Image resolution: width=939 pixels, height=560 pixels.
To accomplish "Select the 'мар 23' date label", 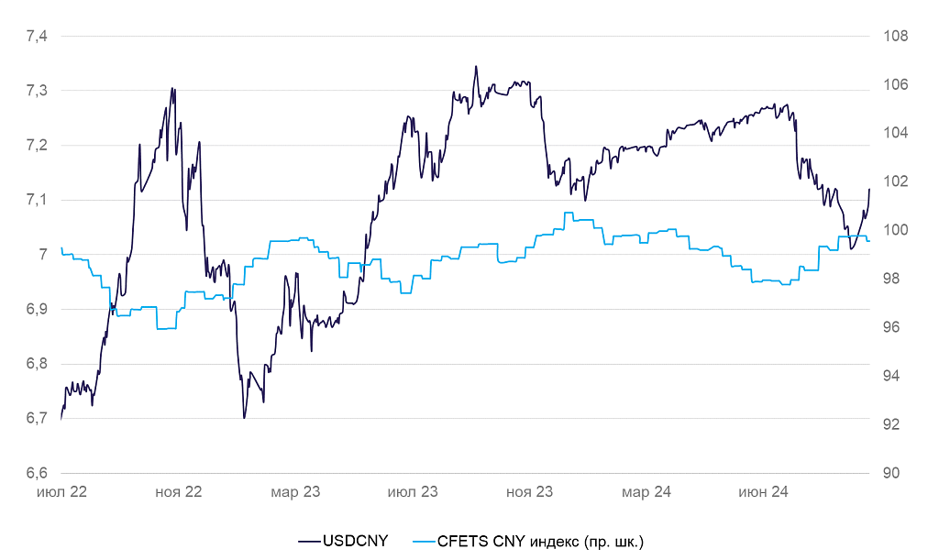I will 295,492.
